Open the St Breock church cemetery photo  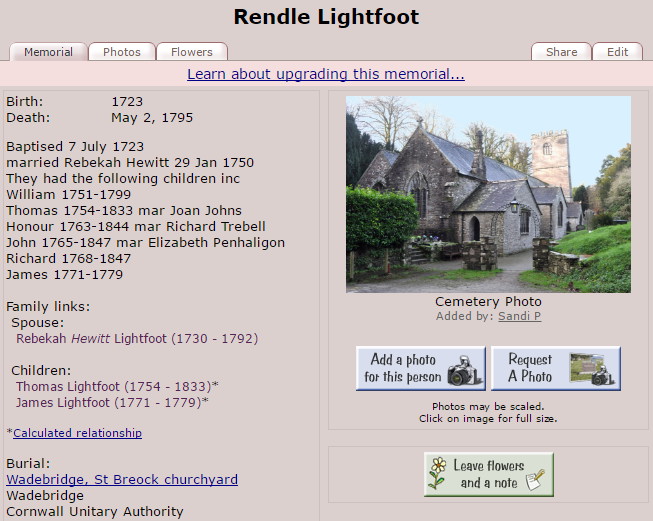(488, 194)
